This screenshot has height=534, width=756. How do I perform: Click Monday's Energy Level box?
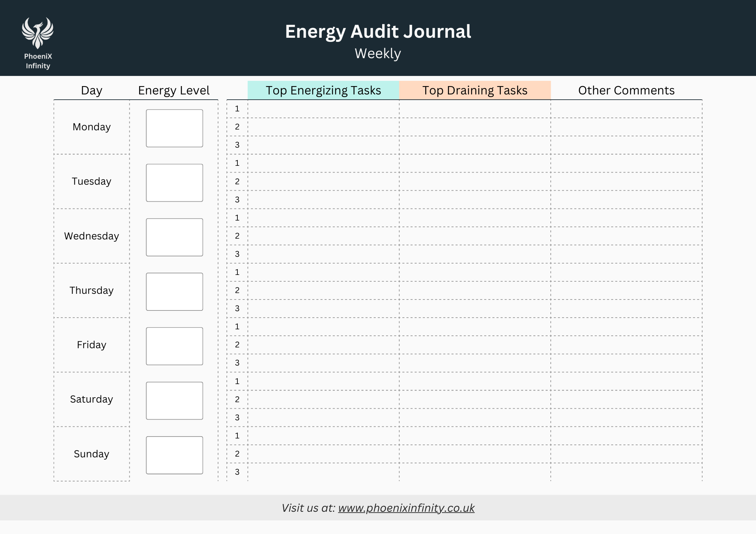pyautogui.click(x=174, y=128)
